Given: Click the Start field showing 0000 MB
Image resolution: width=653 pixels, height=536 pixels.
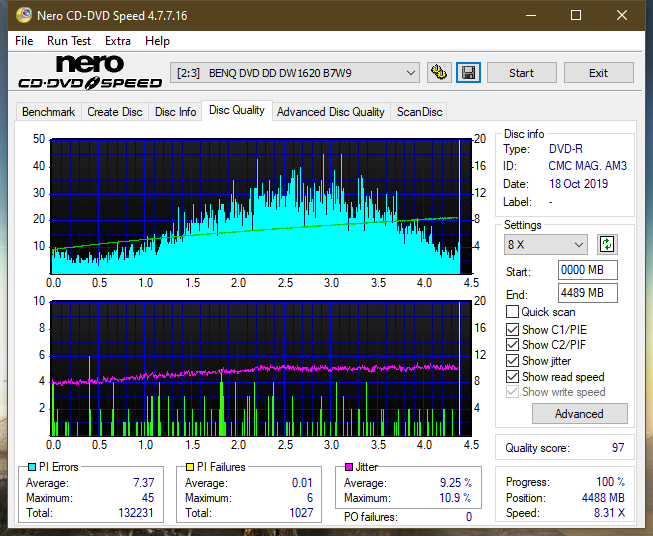Looking at the screenshot, I should tap(588, 270).
